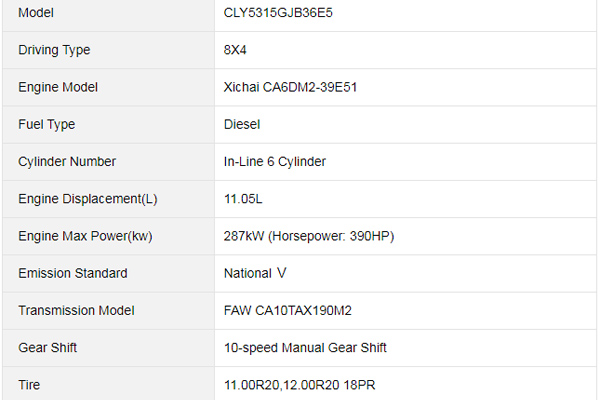Select the CLY5315GJB36E5 model value
600x400 pixels.
point(278,13)
